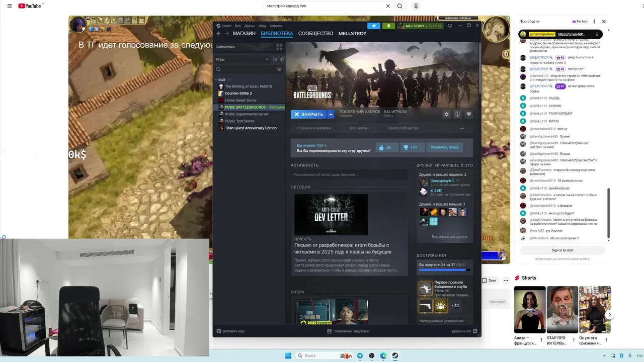Switch library to grid view icon

pyautogui.click(x=279, y=47)
